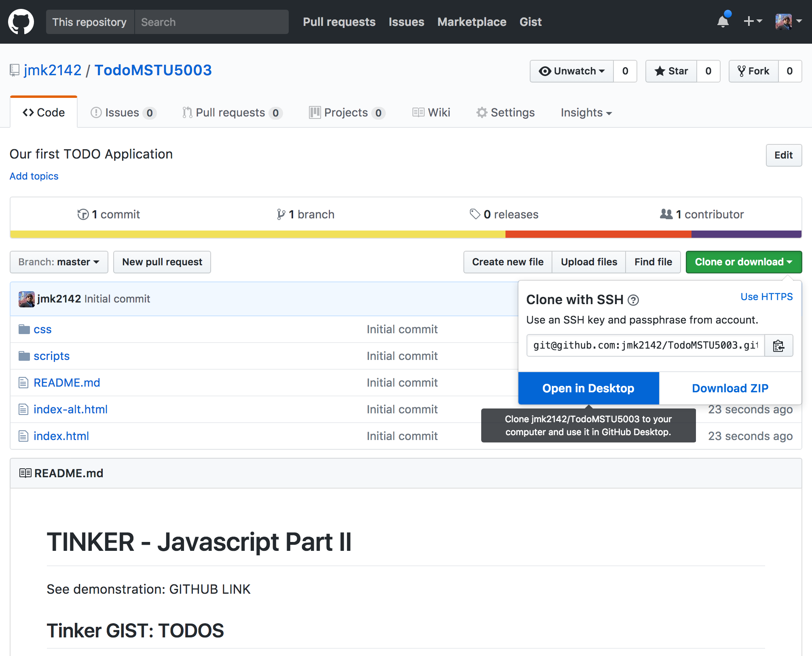Click the Settings gear icon

(482, 112)
